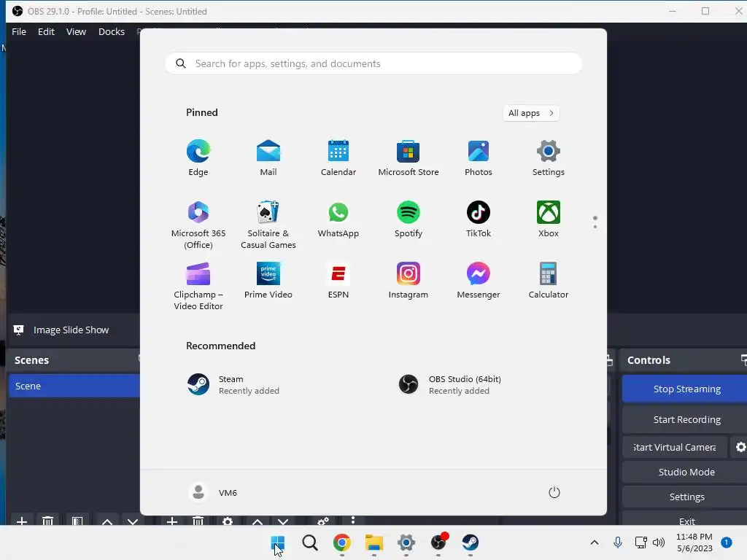Select the Scene item in Scenes list
This screenshot has height=560, width=747.
point(74,386)
